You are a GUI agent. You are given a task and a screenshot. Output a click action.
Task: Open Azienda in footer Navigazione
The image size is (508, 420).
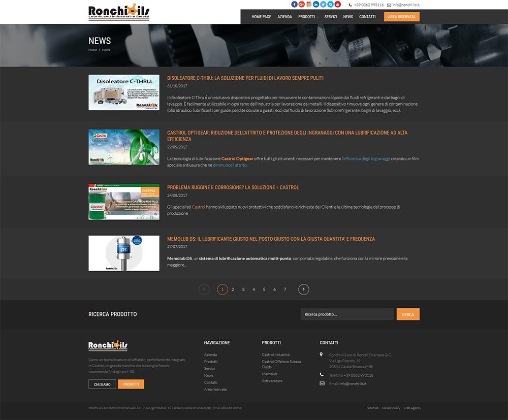[211, 355]
